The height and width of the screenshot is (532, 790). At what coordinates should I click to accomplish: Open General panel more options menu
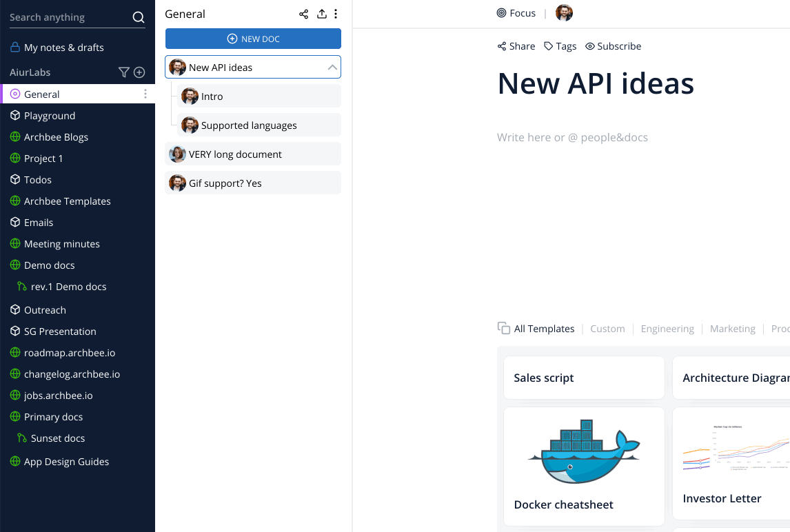click(336, 14)
